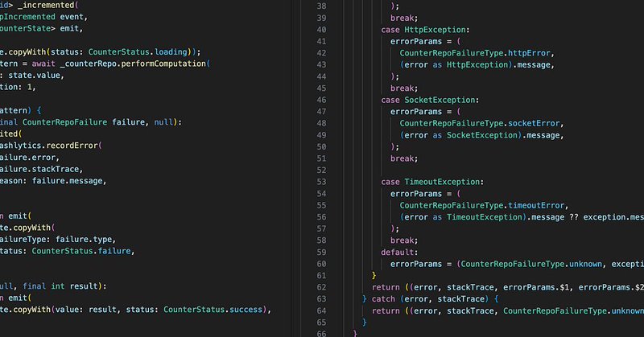Click 'return ((error, stackTrace, errorParams.$1' line

[472, 287]
